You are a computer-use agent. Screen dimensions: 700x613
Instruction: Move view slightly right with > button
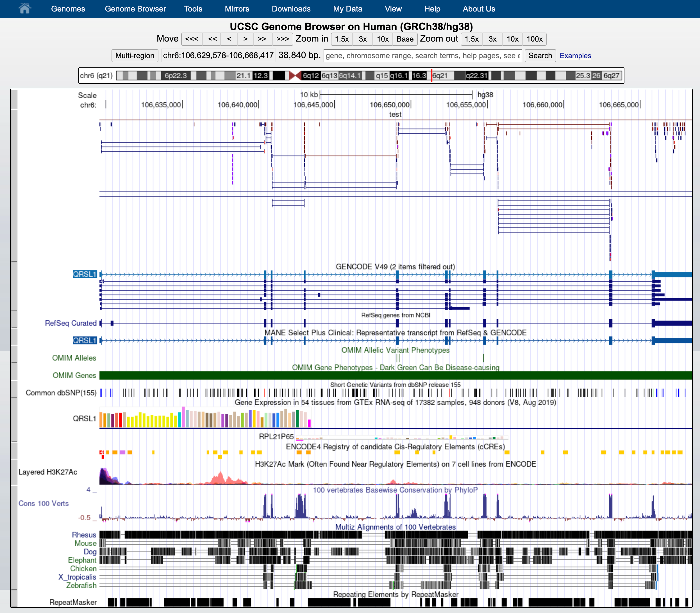click(245, 39)
